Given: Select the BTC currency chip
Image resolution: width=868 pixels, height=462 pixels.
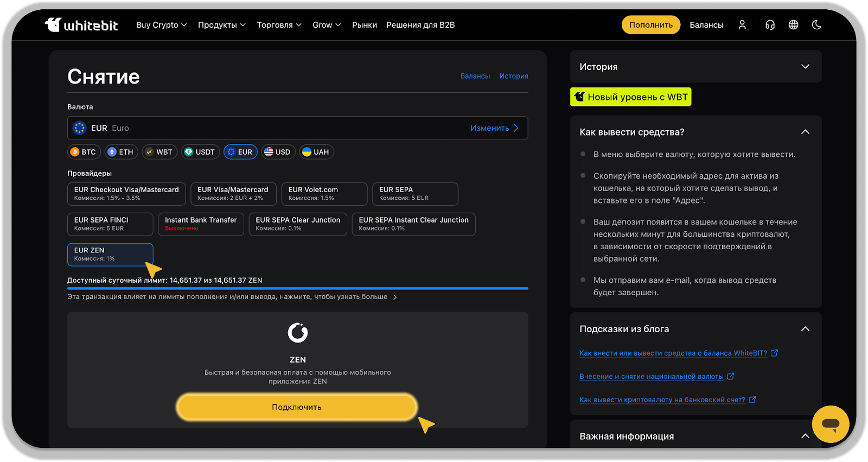Looking at the screenshot, I should click(x=84, y=152).
